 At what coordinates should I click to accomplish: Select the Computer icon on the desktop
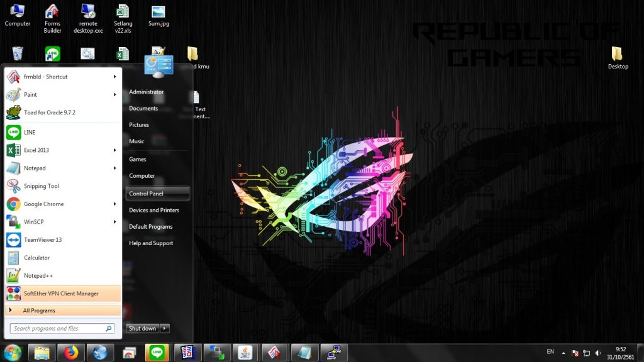pos(17,16)
